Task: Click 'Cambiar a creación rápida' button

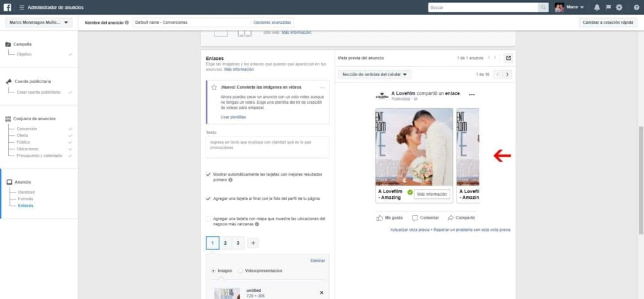Action: 608,23
